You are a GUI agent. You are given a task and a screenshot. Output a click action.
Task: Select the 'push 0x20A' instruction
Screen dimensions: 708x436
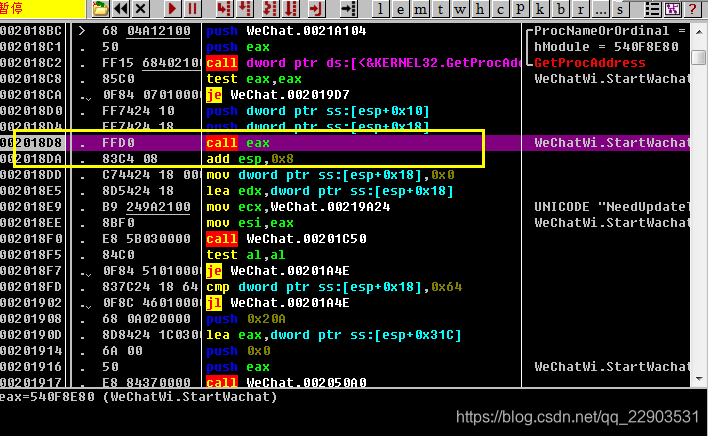point(246,319)
